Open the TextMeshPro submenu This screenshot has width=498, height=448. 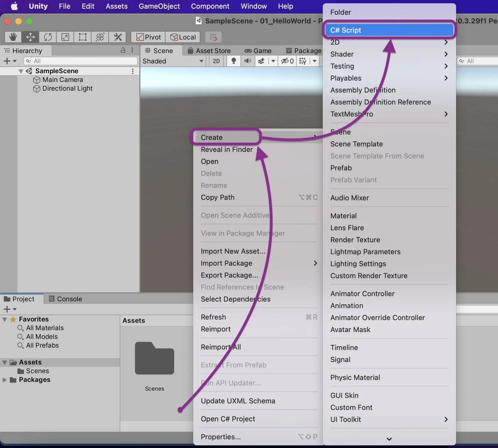point(389,114)
